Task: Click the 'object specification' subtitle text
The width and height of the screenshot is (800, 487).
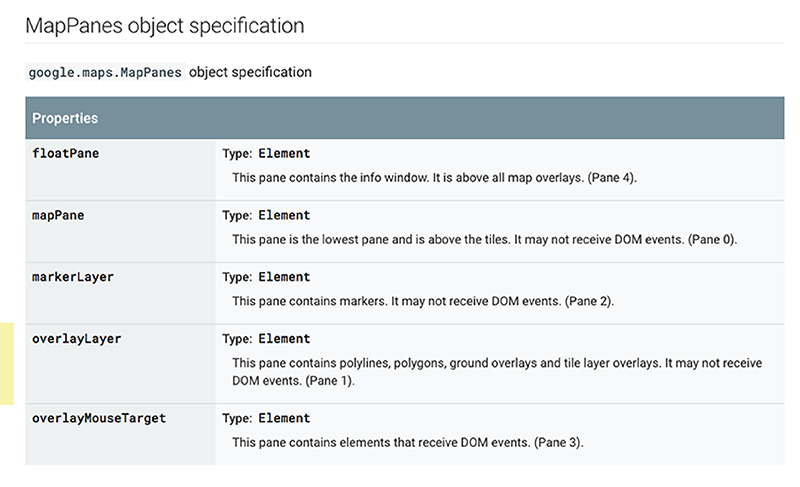Action: (x=251, y=72)
